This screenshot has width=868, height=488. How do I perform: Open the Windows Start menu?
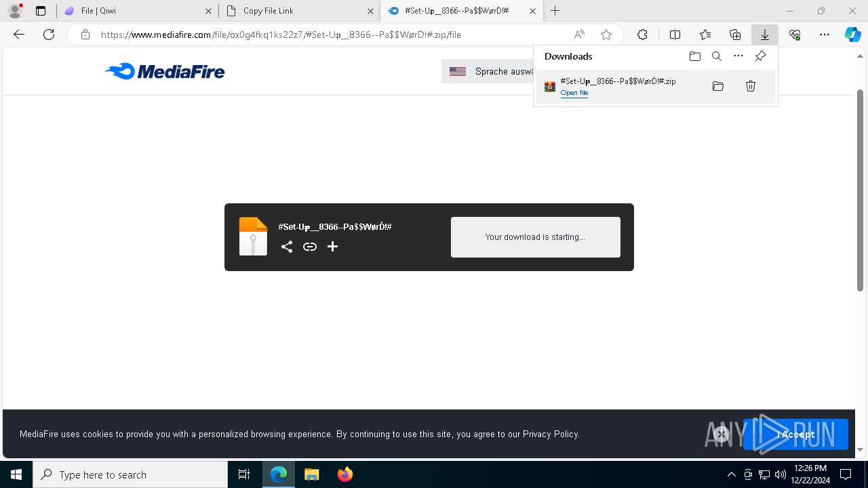(x=16, y=474)
